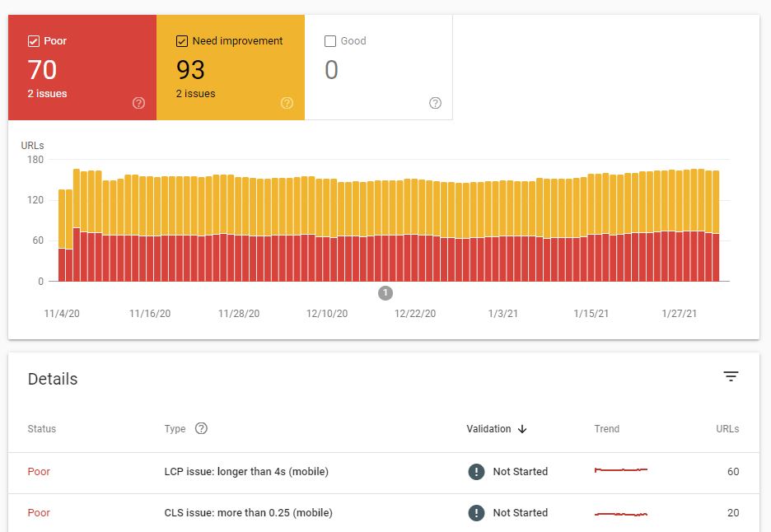The image size is (771, 532).
Task: Open help icon in Need improvement card
Action: (x=287, y=103)
